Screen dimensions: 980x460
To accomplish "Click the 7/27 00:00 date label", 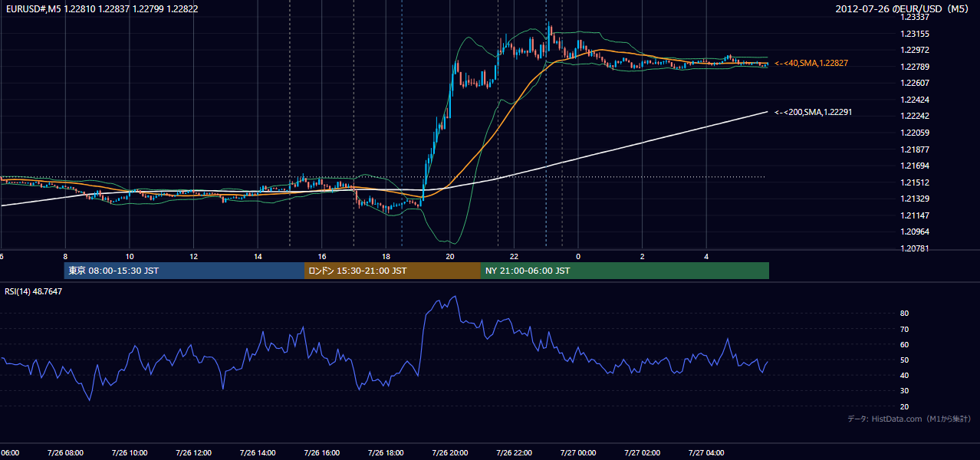I will point(578,453).
